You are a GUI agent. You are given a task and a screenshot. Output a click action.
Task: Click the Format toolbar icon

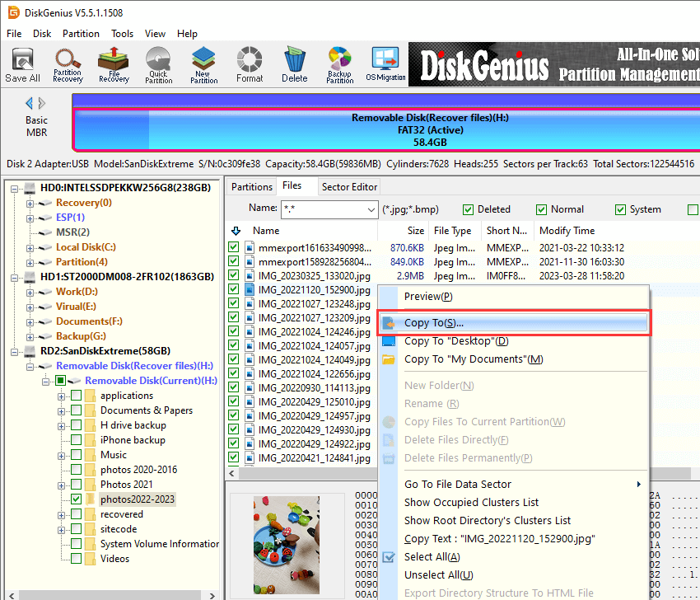250,65
